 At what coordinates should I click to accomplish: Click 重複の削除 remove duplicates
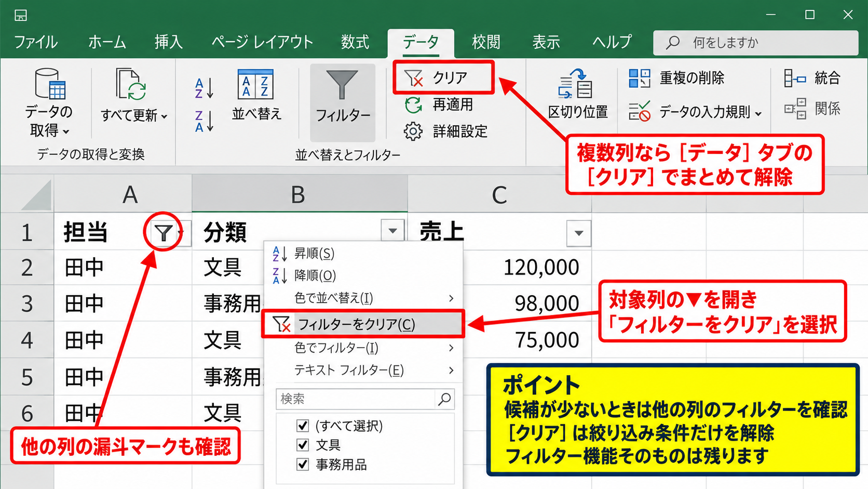[676, 78]
